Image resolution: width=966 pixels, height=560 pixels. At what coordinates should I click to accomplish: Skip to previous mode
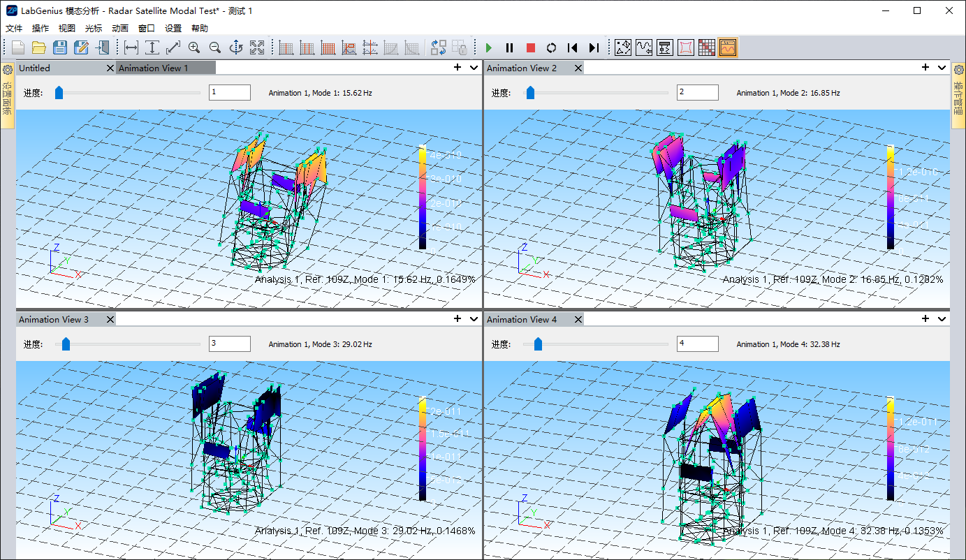click(x=573, y=47)
